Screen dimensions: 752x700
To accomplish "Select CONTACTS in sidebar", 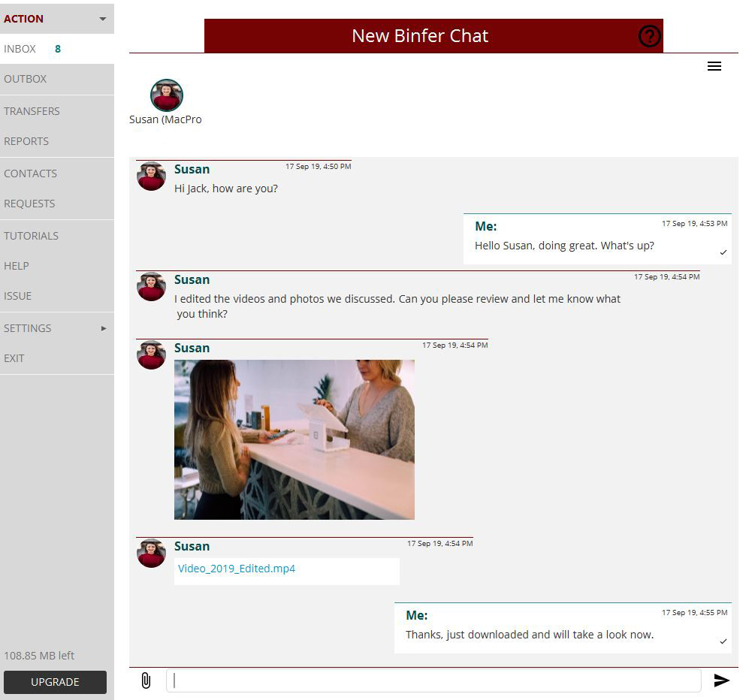I will tap(57, 173).
